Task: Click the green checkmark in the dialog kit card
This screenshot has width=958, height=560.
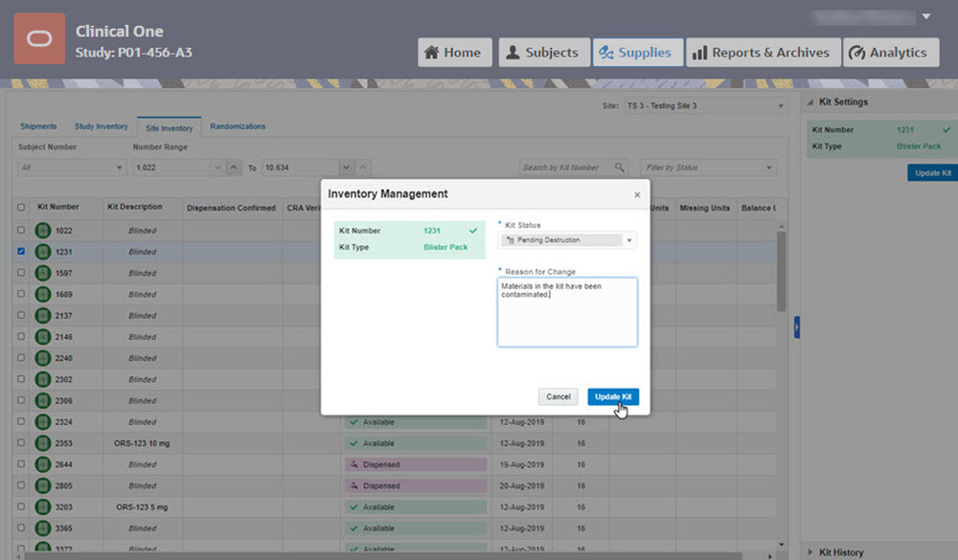Action: (473, 231)
